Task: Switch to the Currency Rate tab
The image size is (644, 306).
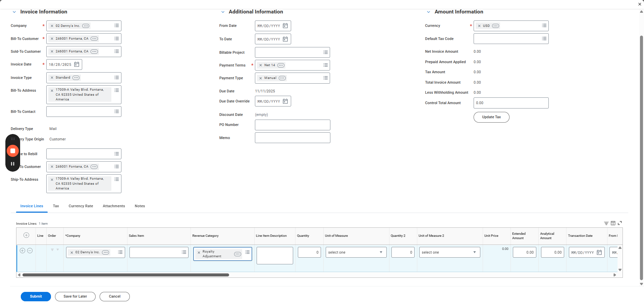Action: [x=81, y=206]
